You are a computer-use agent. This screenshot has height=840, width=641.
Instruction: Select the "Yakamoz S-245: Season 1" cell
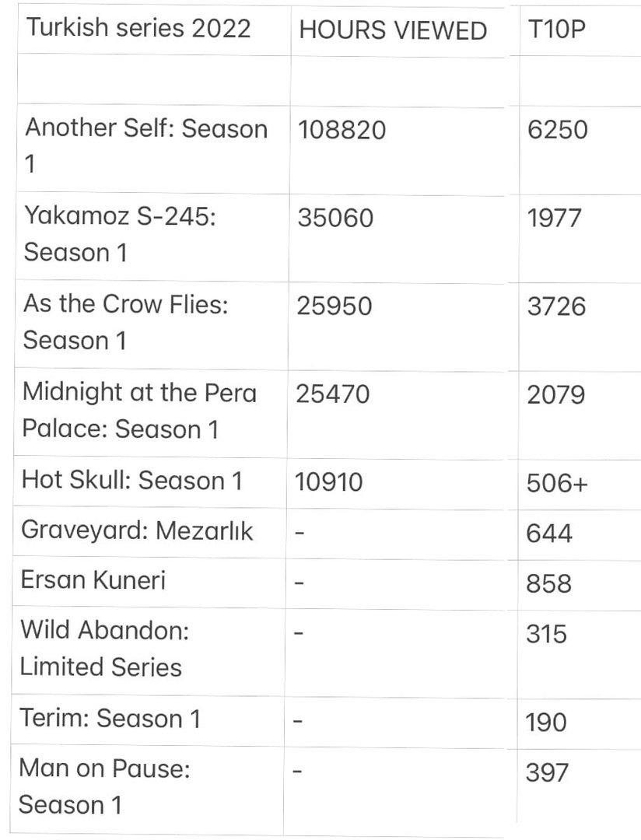[x=119, y=234]
